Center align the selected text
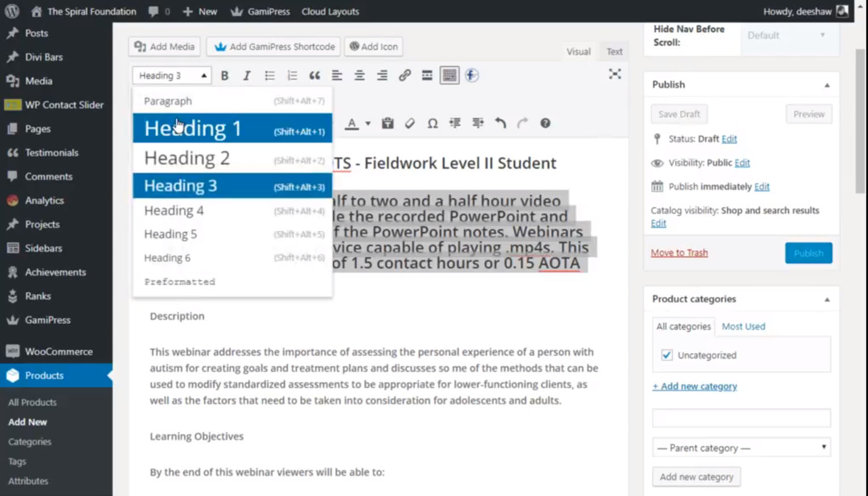The width and height of the screenshot is (868, 496). coord(359,75)
